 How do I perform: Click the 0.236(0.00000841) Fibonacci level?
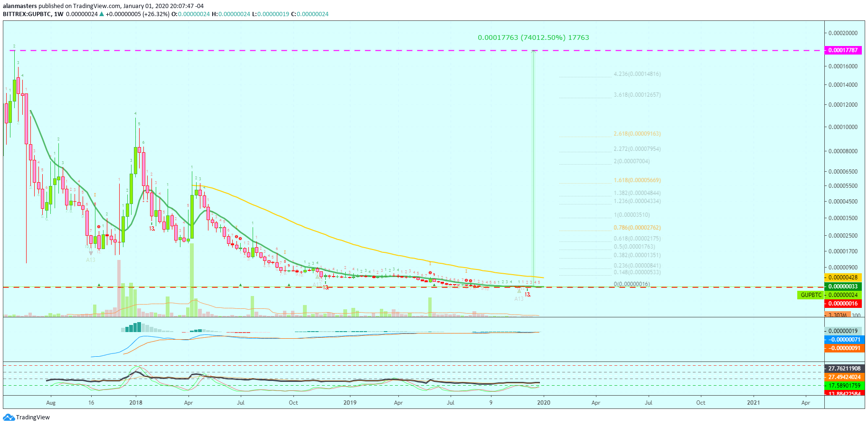(x=637, y=266)
